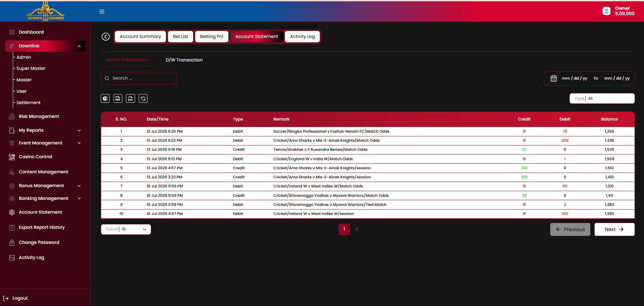Open Admin under Downline
The height and width of the screenshot is (306, 644).
point(24,57)
